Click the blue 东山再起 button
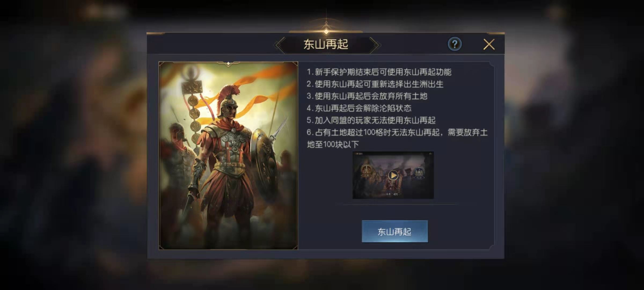This screenshot has height=290, width=644. (x=395, y=231)
